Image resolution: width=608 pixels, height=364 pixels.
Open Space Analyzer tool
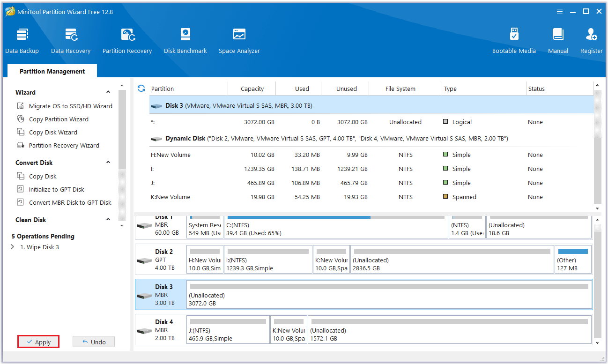[239, 41]
